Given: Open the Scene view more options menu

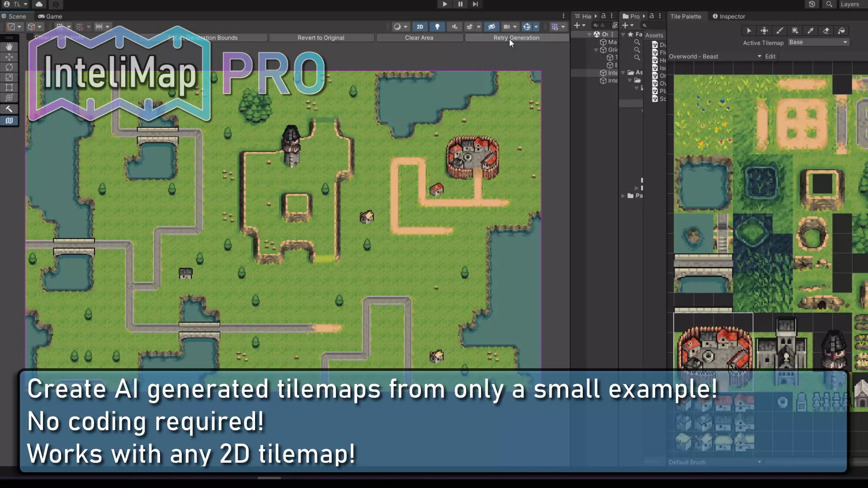Looking at the screenshot, I should (x=563, y=16).
